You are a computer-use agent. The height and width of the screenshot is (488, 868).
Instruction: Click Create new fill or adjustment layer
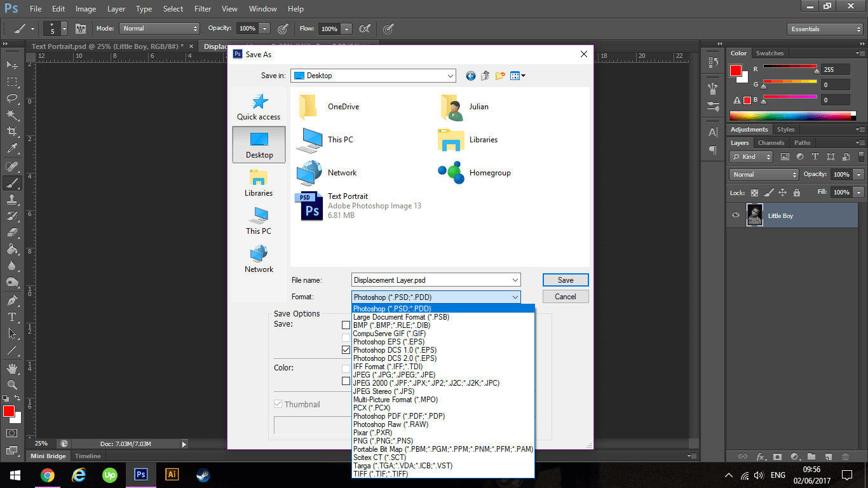(794, 456)
